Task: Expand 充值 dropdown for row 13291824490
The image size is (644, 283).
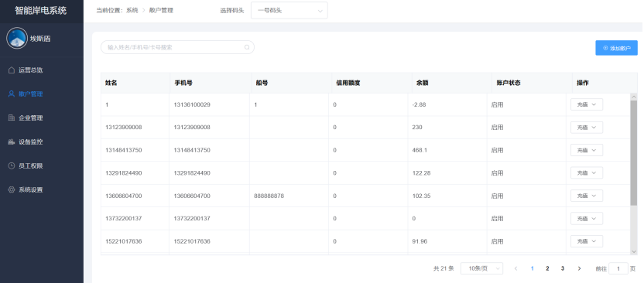Action: pos(587,173)
